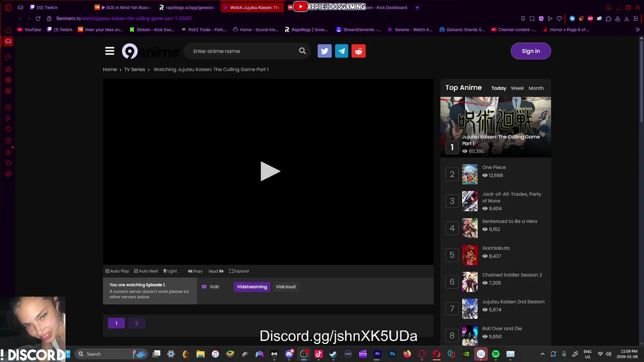Open Roll Over and Die entry
This screenshot has height=362, width=644.
click(x=502, y=328)
